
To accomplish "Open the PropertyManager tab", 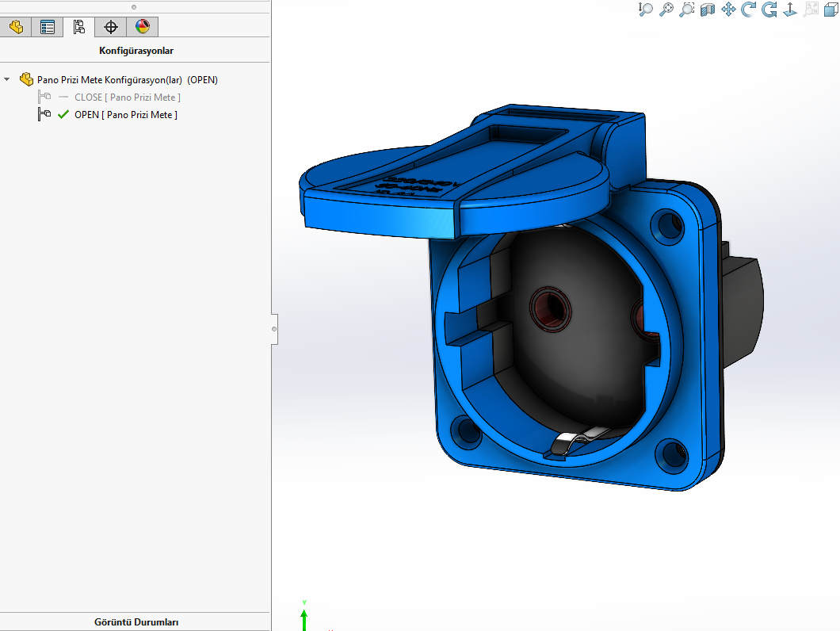I will [x=48, y=27].
